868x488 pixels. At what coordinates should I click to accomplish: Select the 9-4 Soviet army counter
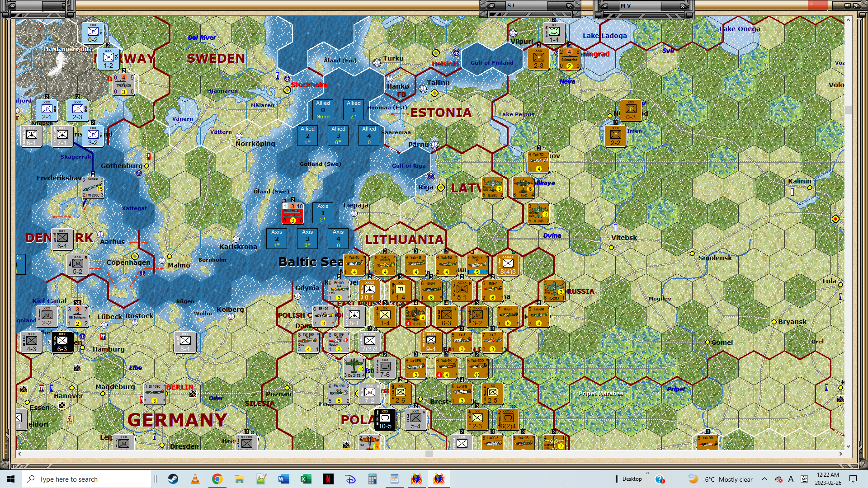(x=431, y=342)
